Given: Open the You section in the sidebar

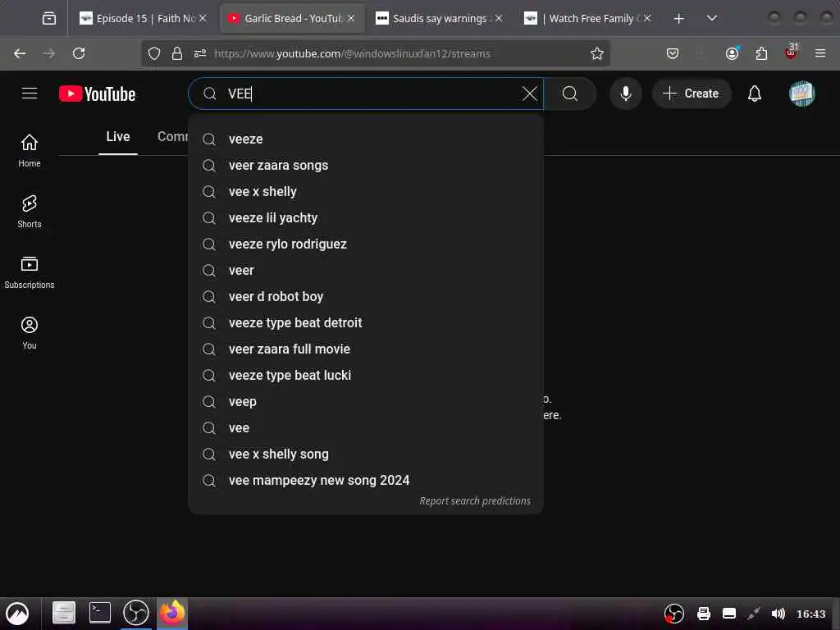Looking at the screenshot, I should point(30,333).
